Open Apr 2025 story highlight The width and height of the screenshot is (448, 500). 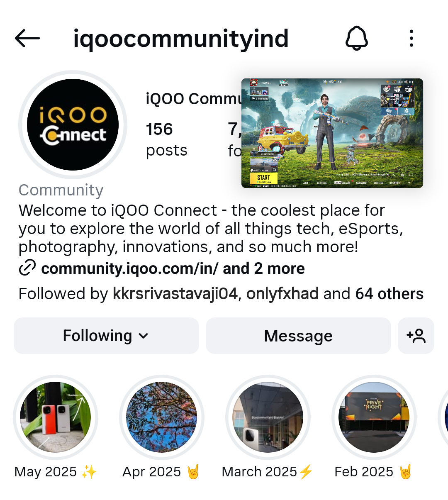(x=162, y=417)
